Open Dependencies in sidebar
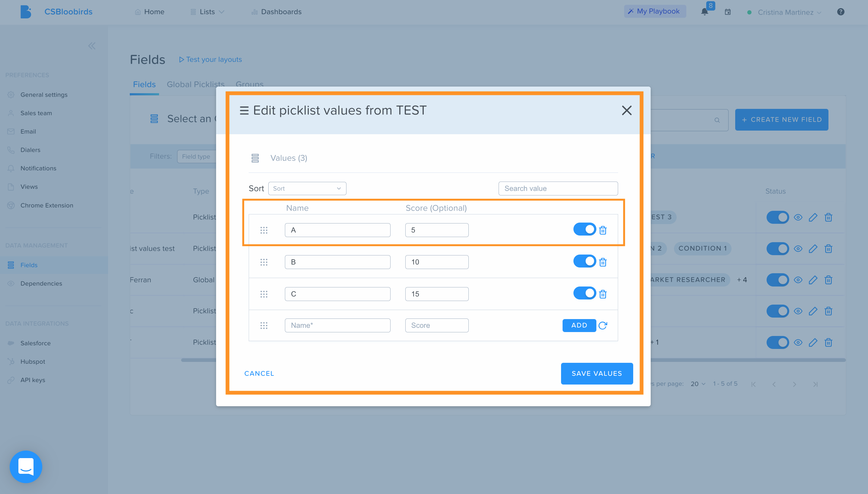This screenshot has width=868, height=494. (x=41, y=283)
